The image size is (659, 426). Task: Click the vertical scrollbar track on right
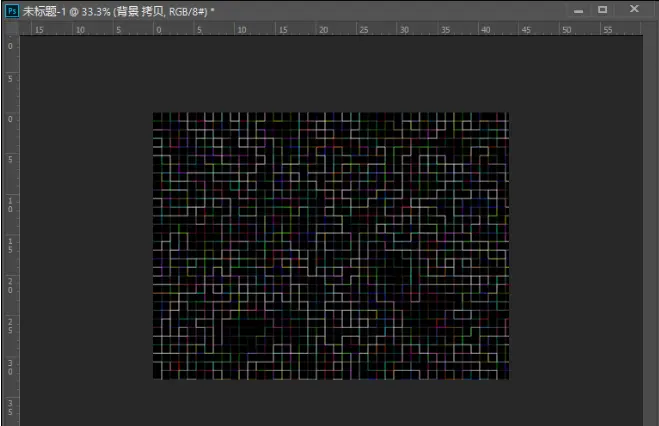click(651, 230)
